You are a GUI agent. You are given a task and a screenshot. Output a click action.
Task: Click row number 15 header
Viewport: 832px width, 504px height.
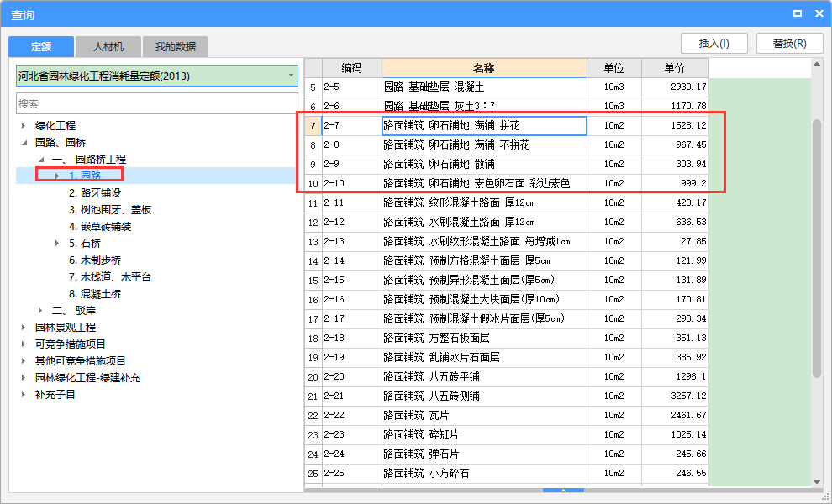[313, 280]
